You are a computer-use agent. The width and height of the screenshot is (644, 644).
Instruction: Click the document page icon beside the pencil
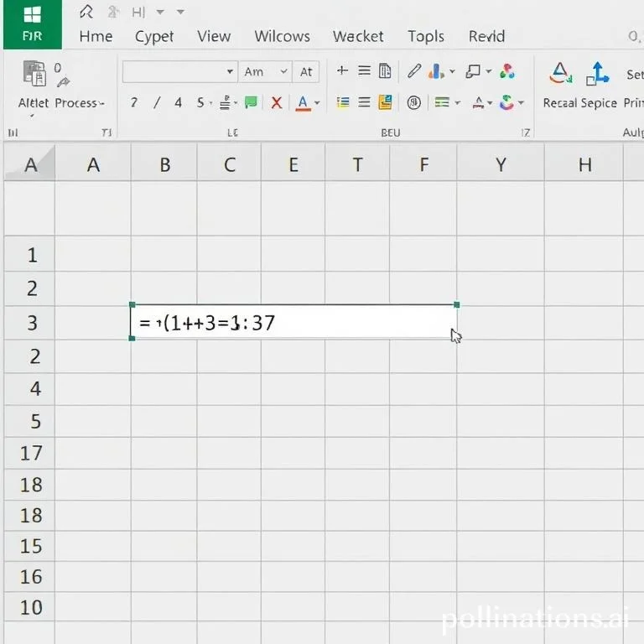[x=385, y=71]
